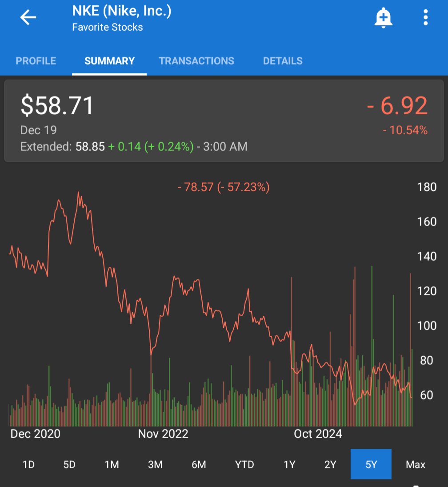Choose the 1M chart range

pos(112,464)
